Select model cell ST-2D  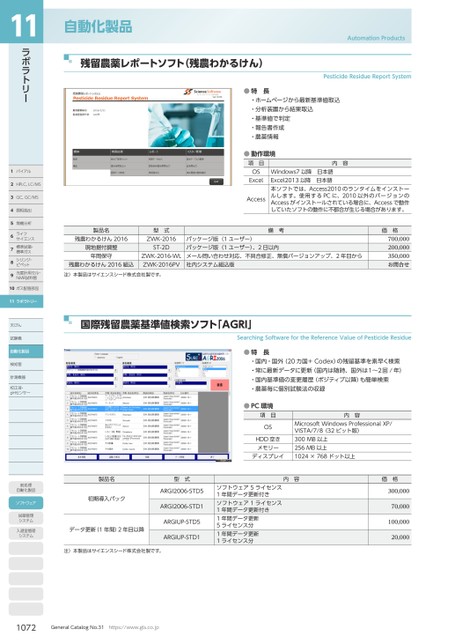pos(161,247)
